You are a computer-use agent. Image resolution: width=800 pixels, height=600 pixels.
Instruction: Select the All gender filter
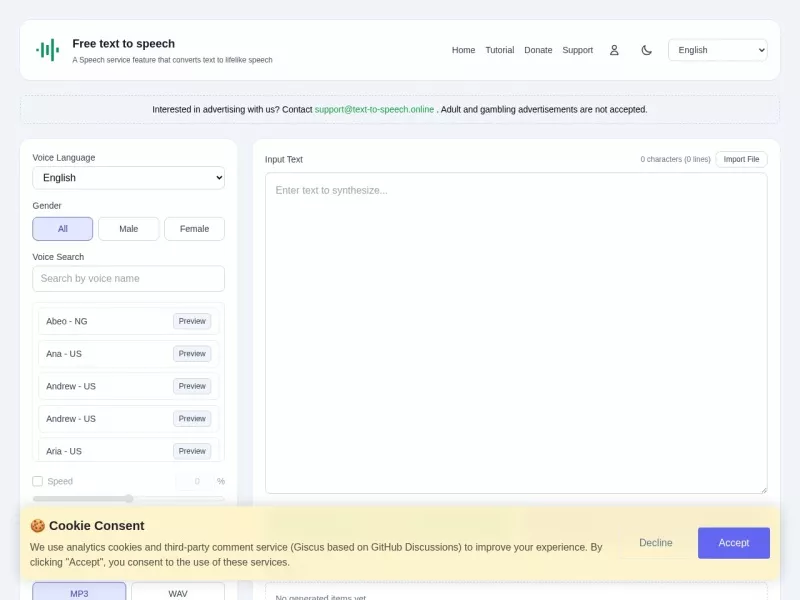pos(63,229)
